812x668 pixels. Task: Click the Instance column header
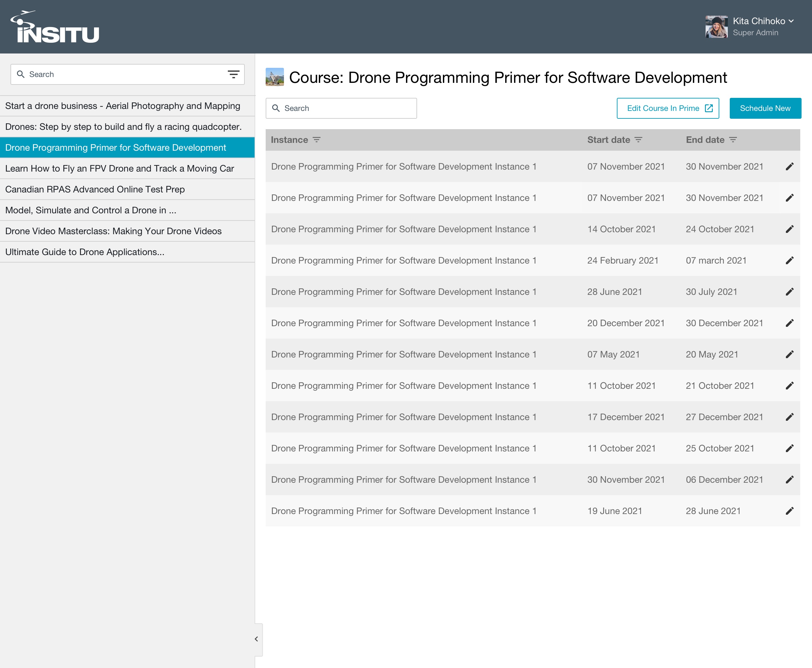[x=289, y=140]
